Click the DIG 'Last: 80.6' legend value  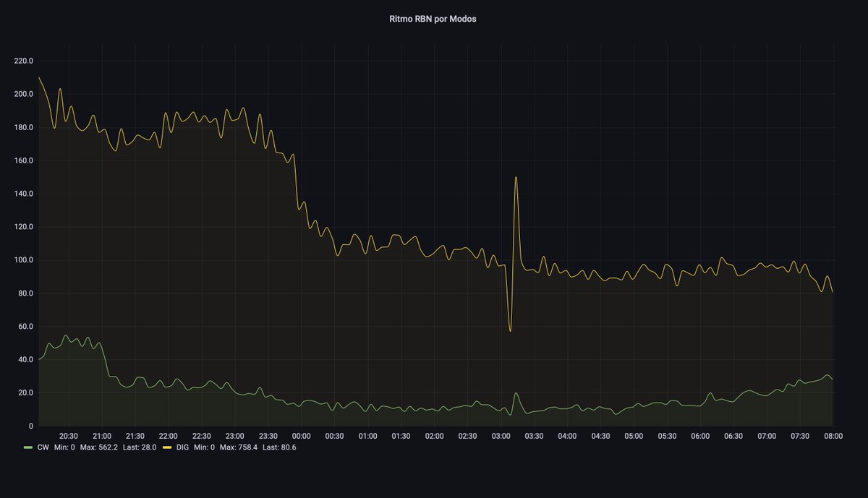click(x=278, y=447)
